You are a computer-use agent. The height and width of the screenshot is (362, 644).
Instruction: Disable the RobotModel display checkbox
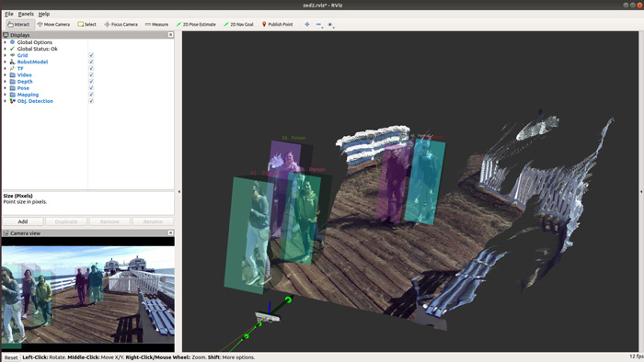click(x=91, y=62)
